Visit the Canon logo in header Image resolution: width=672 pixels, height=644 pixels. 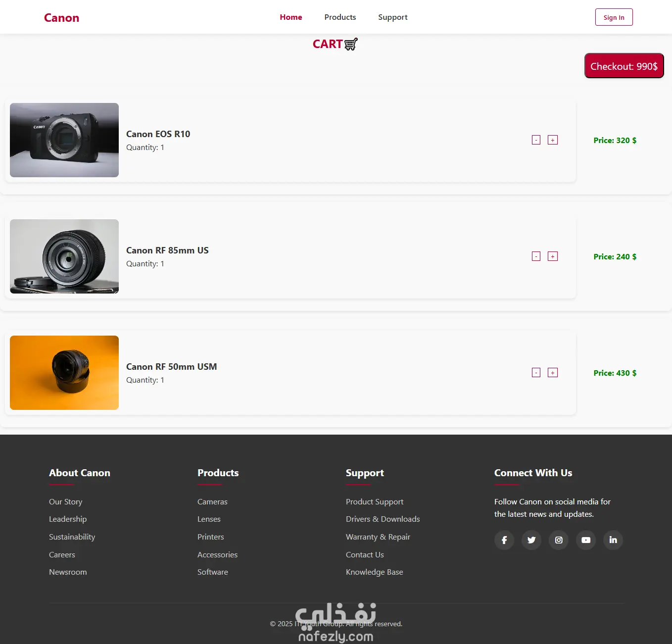coord(61,18)
